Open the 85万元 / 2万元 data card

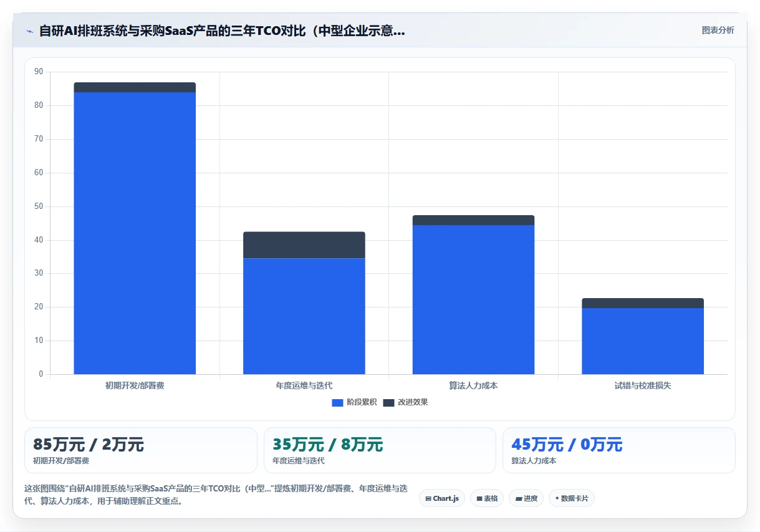click(141, 450)
